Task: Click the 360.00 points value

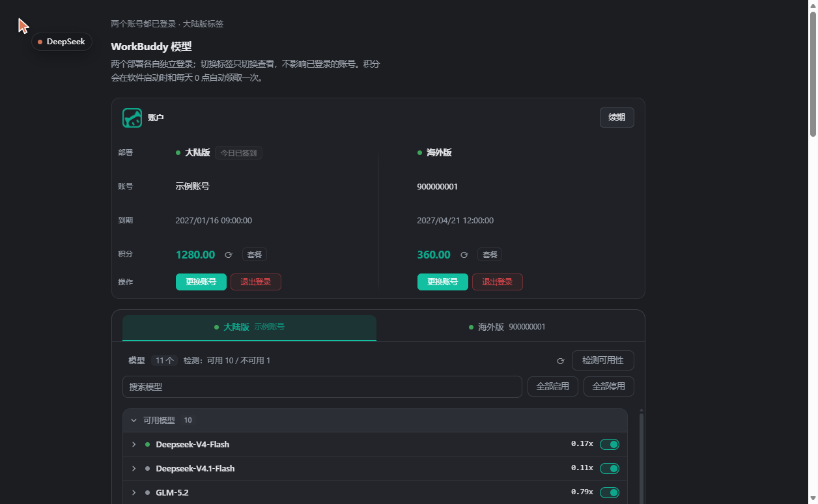Action: (x=434, y=255)
